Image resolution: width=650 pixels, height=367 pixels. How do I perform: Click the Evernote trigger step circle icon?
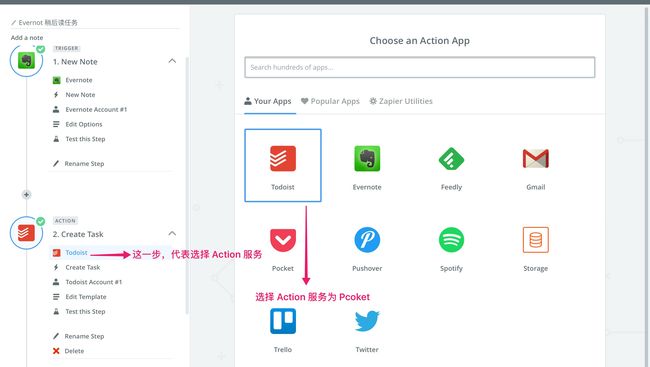(26, 61)
